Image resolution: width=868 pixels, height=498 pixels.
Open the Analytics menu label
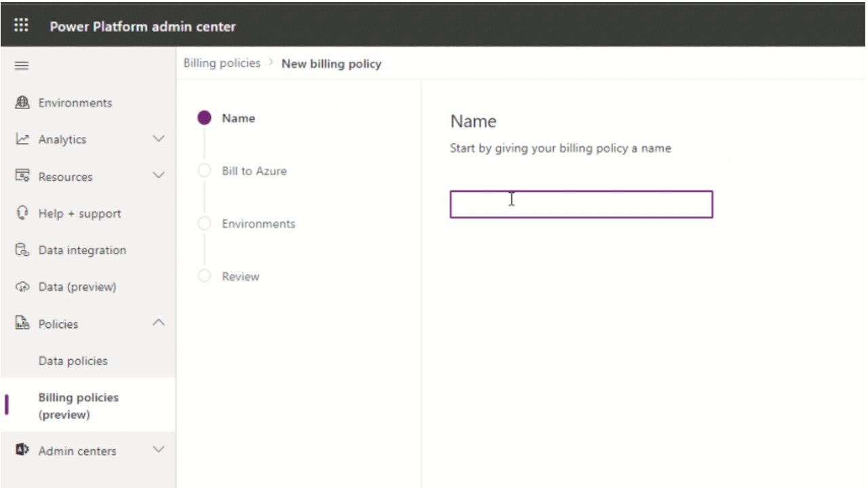click(62, 140)
